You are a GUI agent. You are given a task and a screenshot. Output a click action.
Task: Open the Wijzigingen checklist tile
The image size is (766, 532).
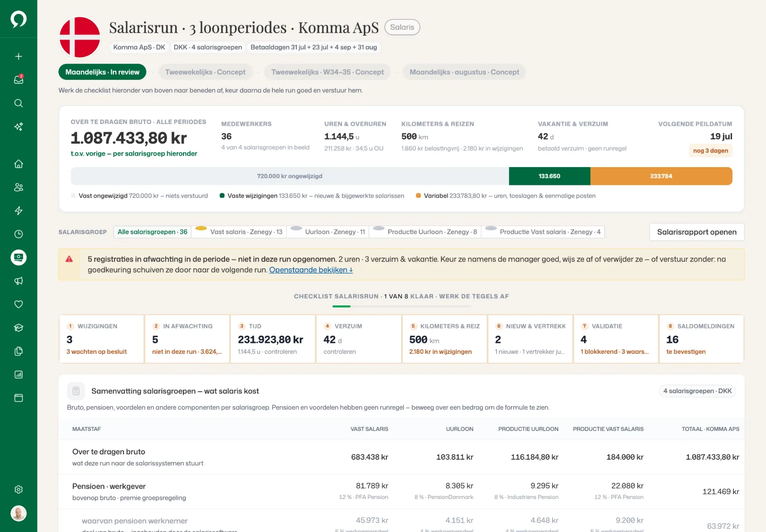point(101,339)
